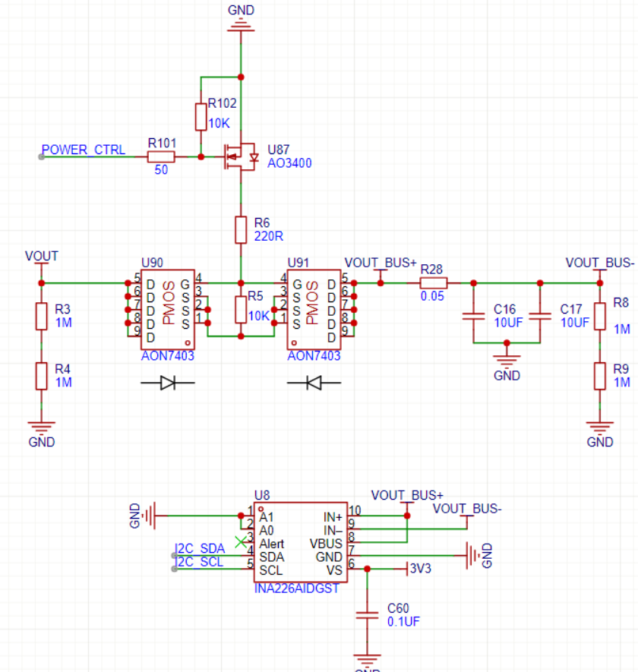Viewport: 638px width, 672px height.
Task: Click the no-connect X on Alert pin
Action: point(241,542)
